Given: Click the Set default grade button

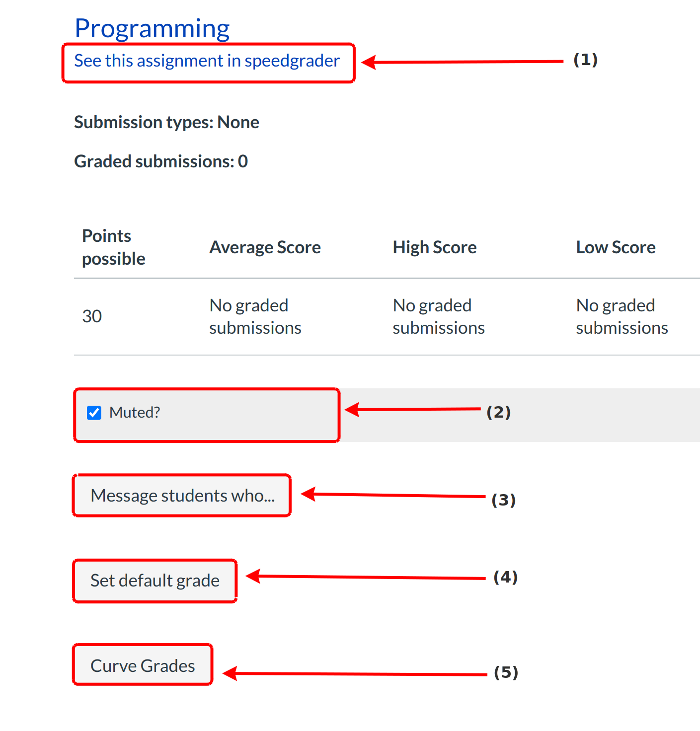Looking at the screenshot, I should 155,581.
